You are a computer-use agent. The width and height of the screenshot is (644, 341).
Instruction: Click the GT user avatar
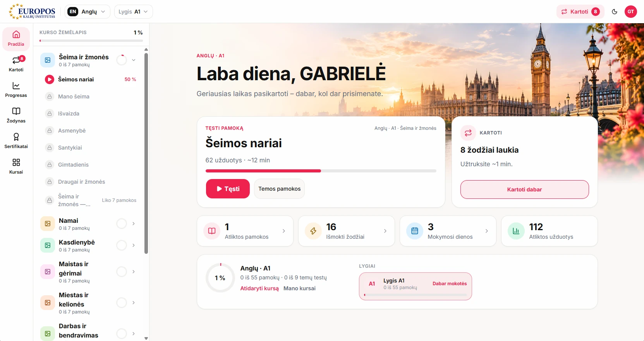click(x=631, y=12)
